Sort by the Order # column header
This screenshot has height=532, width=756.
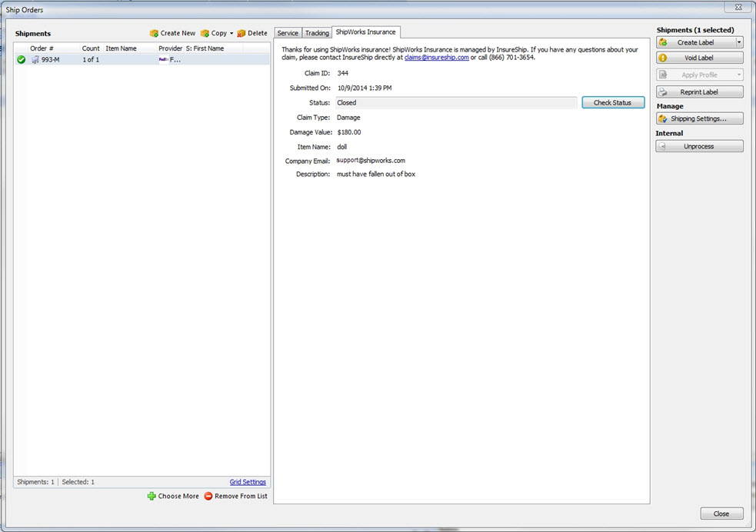click(x=42, y=48)
